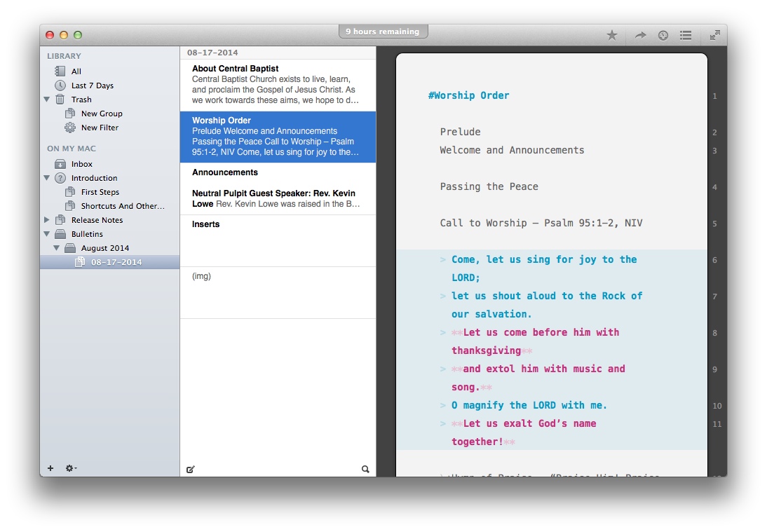
Task: Show statistics with the gauge icon
Action: [663, 35]
